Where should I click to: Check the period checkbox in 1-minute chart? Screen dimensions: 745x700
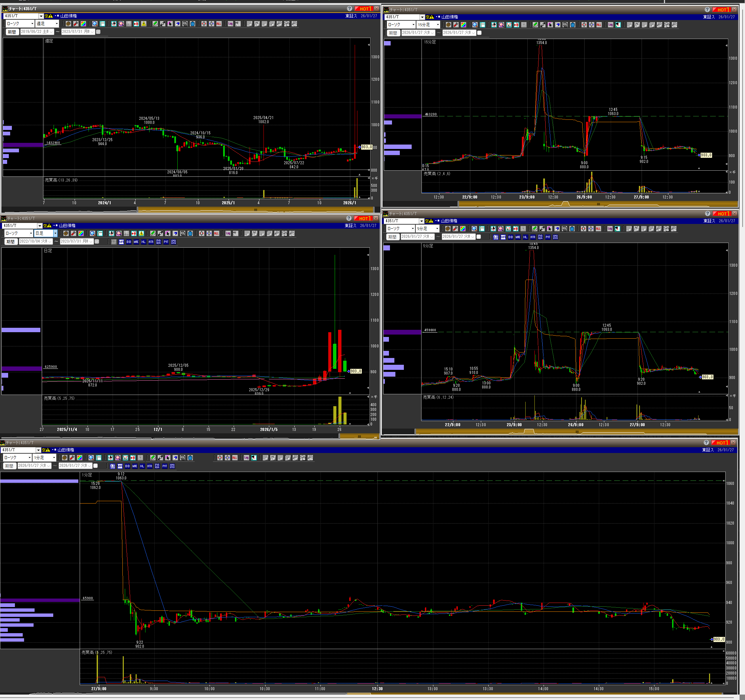tap(96, 466)
